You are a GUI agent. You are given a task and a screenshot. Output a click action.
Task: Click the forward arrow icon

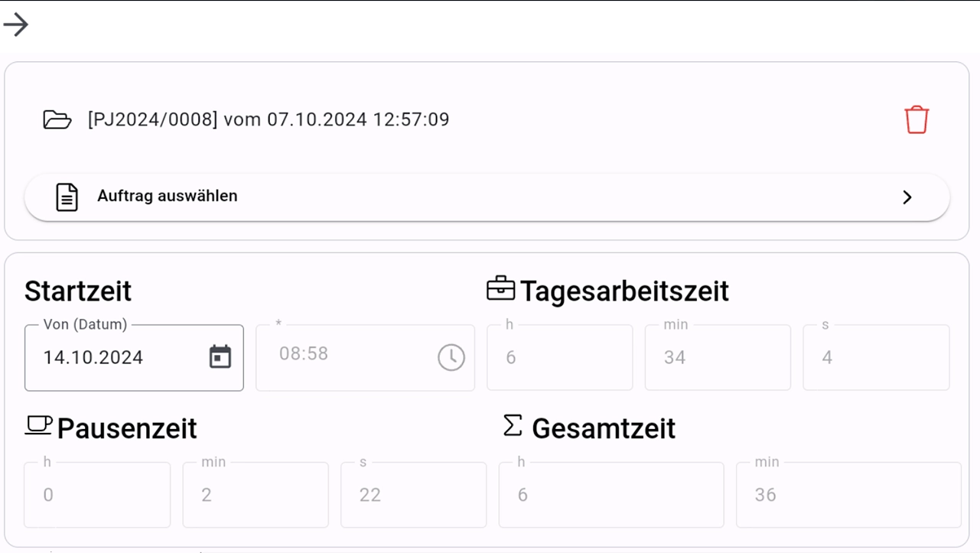pos(16,24)
